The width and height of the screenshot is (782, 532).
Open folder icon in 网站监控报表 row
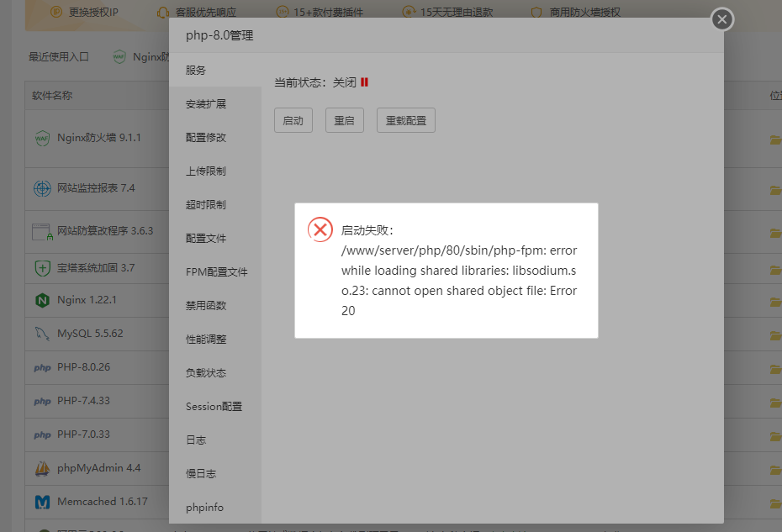pyautogui.click(x=775, y=190)
